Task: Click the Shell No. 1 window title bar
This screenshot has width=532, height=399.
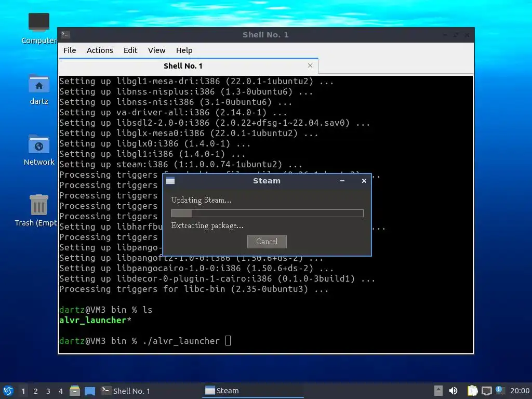Action: pos(265,35)
